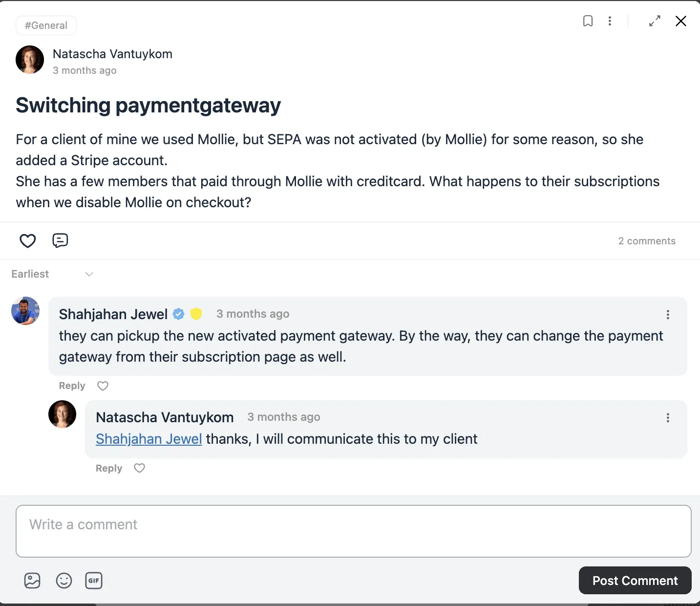700x606 pixels.
Task: Open options menu on Shahjahan Jewel's comment
Action: pyautogui.click(x=668, y=315)
